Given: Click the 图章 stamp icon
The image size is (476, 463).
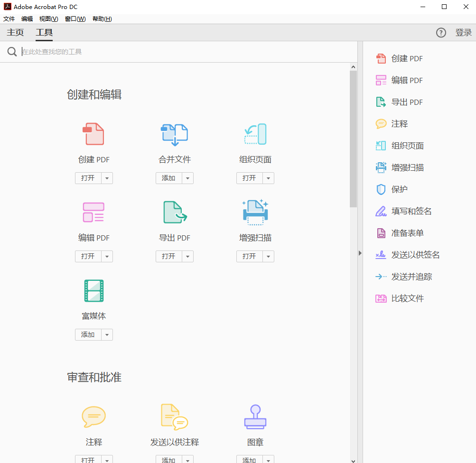Looking at the screenshot, I should (255, 417).
